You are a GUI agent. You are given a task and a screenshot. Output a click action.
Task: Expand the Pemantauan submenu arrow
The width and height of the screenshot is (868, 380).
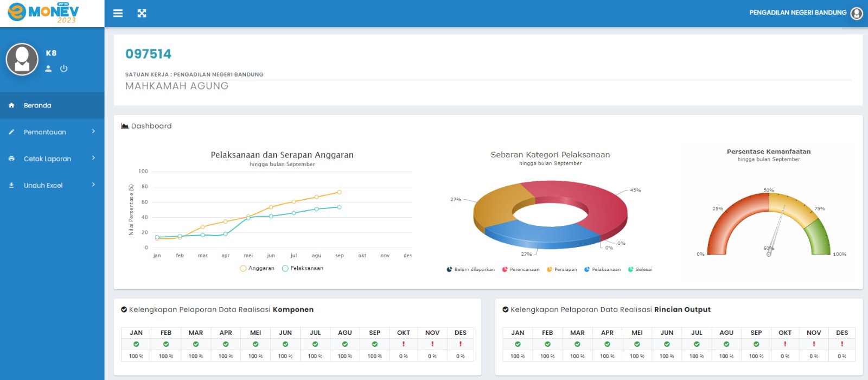pyautogui.click(x=93, y=131)
